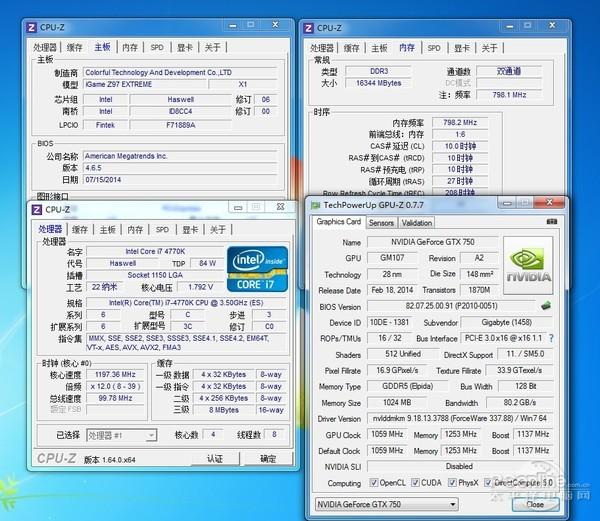Screen dimensions: 600x521
Task: Click the LPCIO chip F71889A field
Action: click(x=181, y=125)
